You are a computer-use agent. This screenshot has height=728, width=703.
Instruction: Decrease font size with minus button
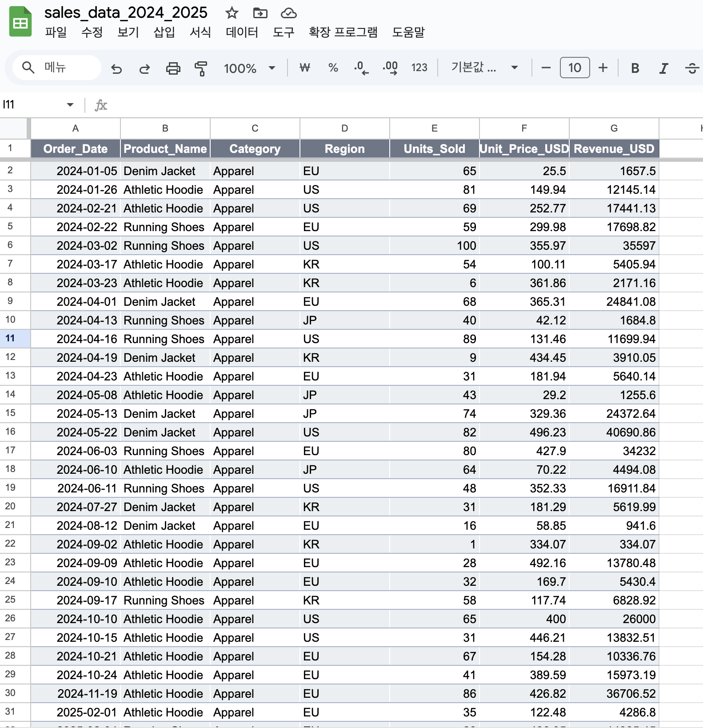[546, 68]
